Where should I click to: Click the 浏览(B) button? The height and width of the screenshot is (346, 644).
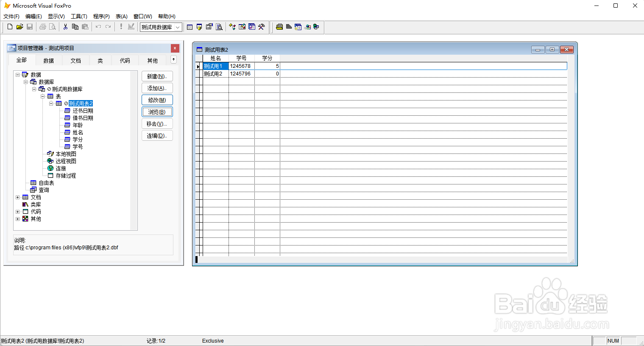click(x=157, y=112)
